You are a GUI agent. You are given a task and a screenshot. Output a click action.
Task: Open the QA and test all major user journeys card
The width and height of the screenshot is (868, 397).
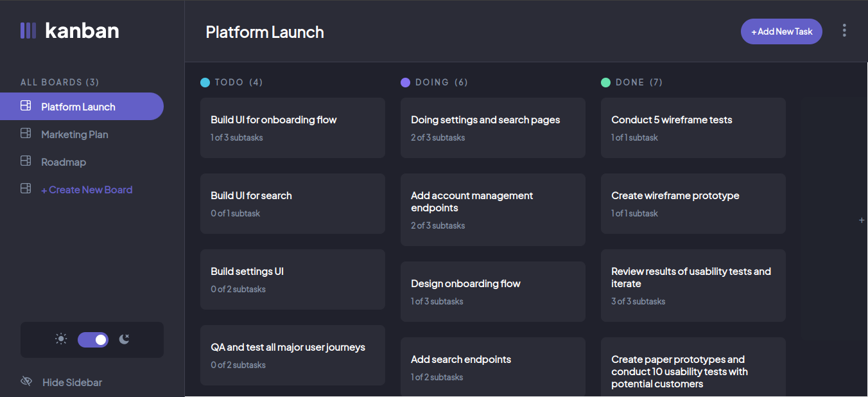pyautogui.click(x=292, y=355)
